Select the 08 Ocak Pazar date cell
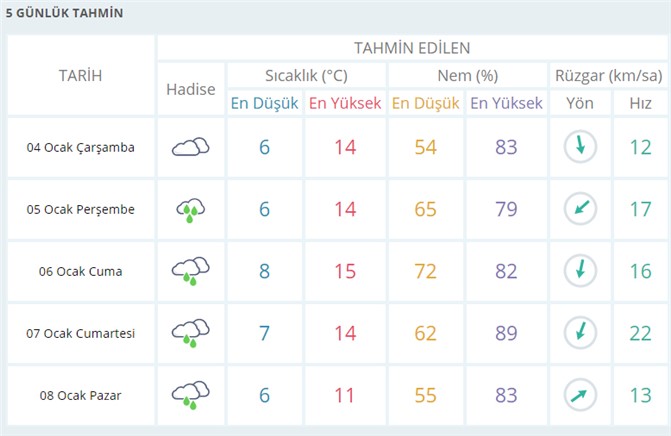 [x=80, y=395]
